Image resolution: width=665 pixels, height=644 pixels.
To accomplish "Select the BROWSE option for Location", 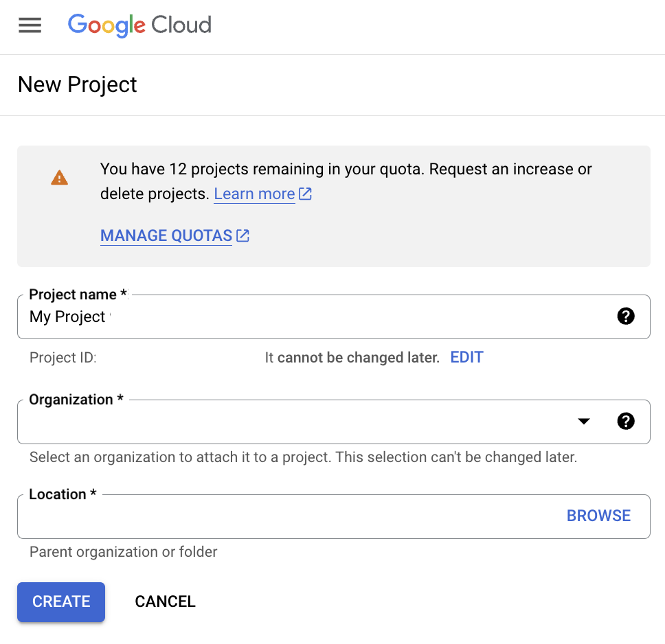I will 598,515.
